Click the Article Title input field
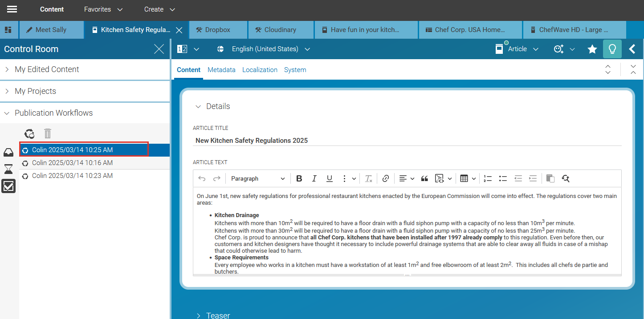The height and width of the screenshot is (319, 644). pos(407,141)
